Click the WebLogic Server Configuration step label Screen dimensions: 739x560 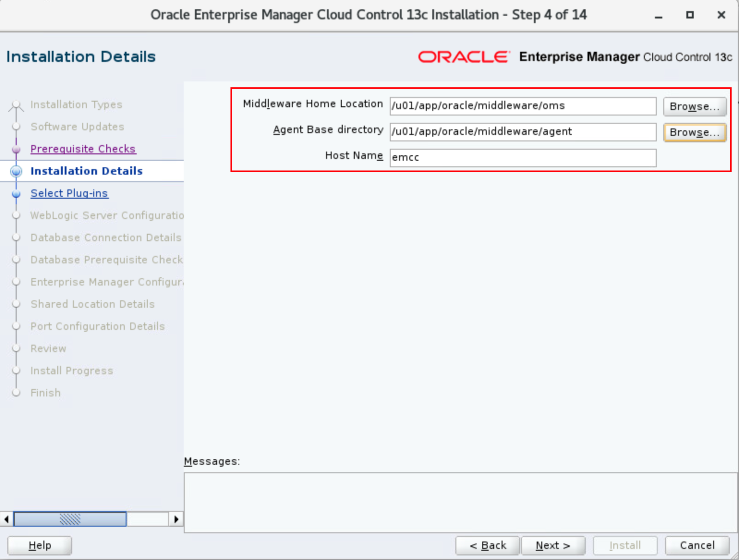point(107,215)
